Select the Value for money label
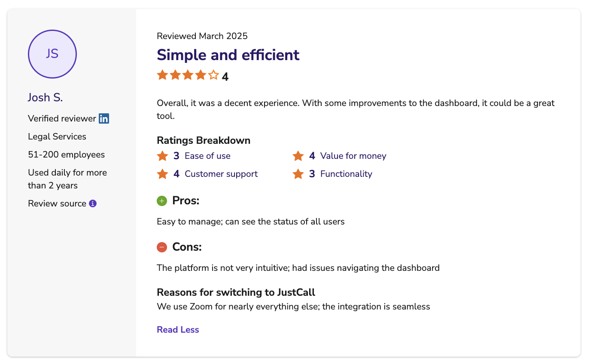Image resolution: width=590 pixels, height=364 pixels. 353,156
